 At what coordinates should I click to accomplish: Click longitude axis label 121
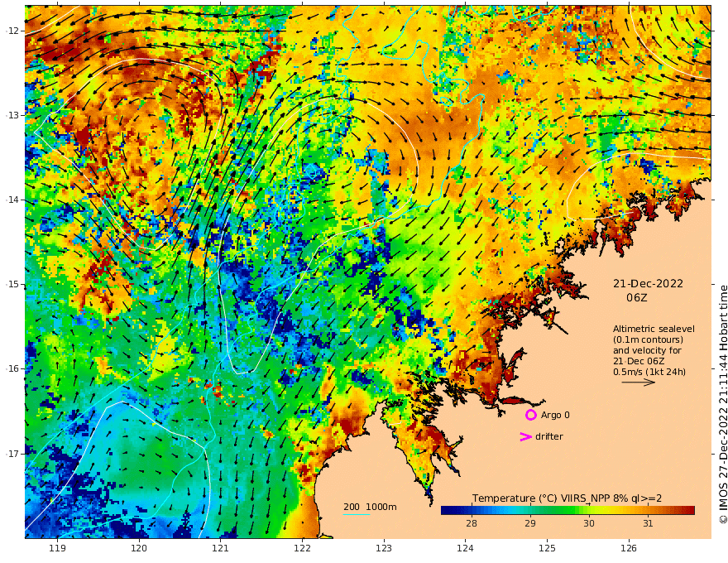point(221,548)
